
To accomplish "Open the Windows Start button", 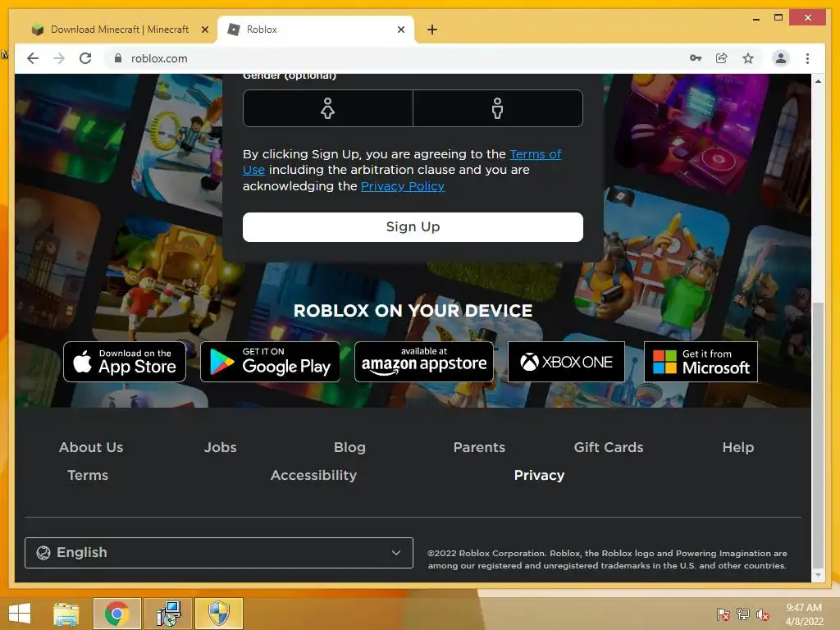I will [x=20, y=614].
